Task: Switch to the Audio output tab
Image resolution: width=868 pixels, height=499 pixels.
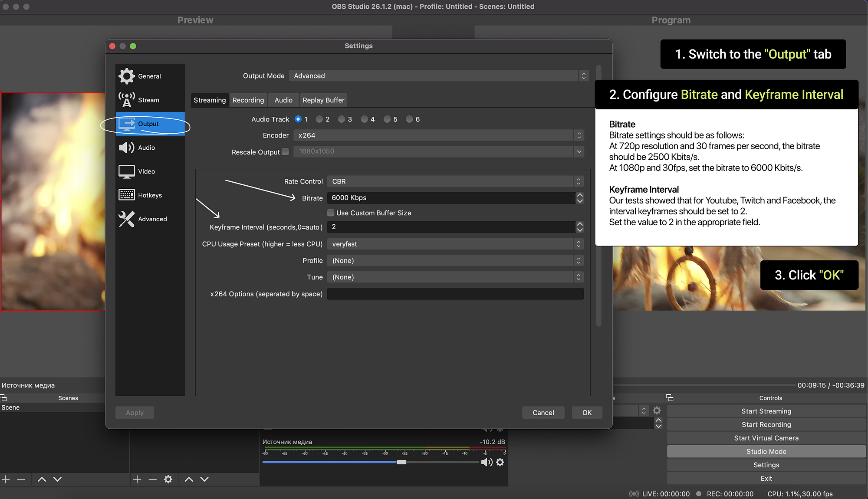Action: (x=283, y=100)
